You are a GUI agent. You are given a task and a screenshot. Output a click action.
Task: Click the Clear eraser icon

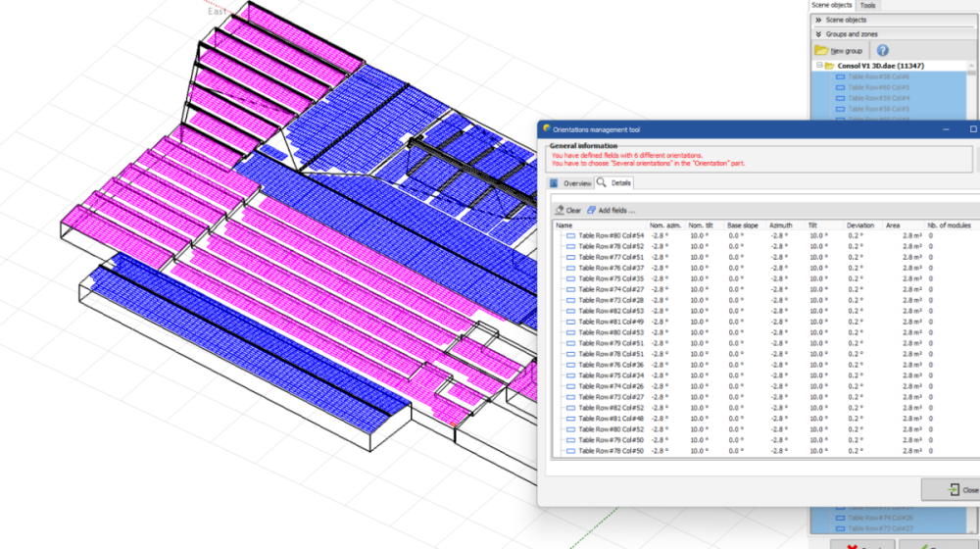pyautogui.click(x=560, y=210)
